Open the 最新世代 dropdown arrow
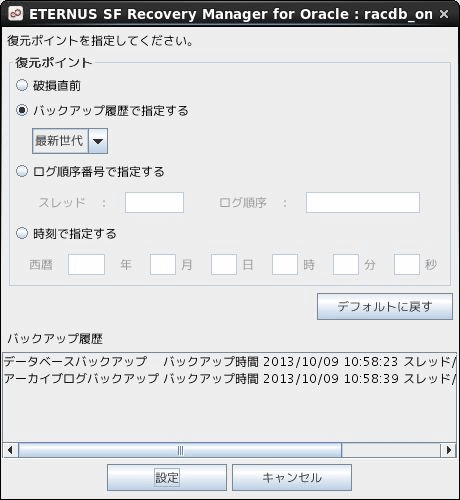 (x=98, y=141)
